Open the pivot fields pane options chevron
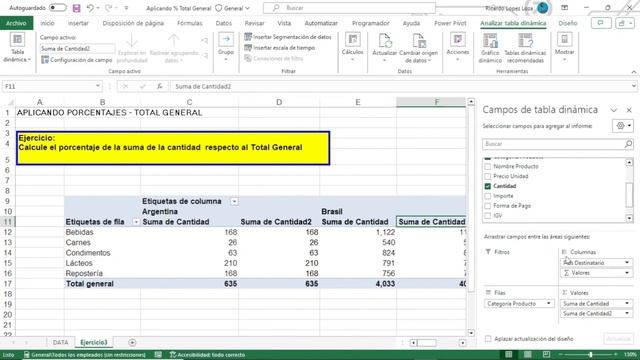 [613, 110]
